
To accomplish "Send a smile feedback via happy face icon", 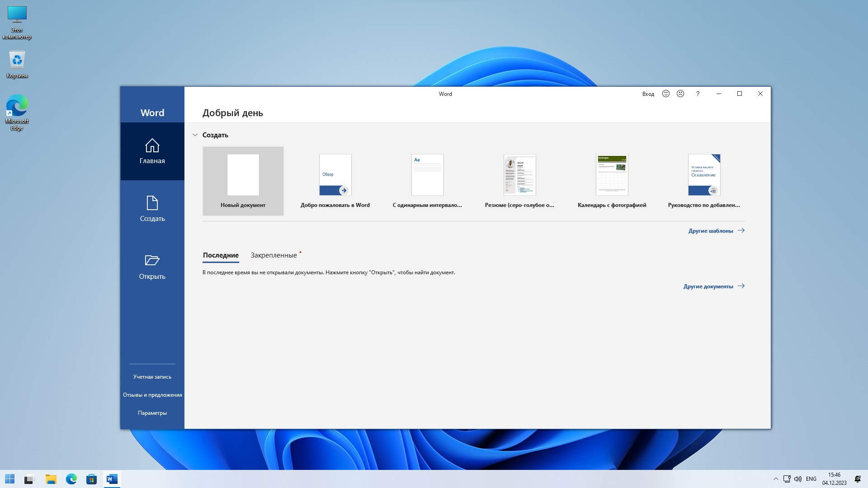I will [665, 94].
